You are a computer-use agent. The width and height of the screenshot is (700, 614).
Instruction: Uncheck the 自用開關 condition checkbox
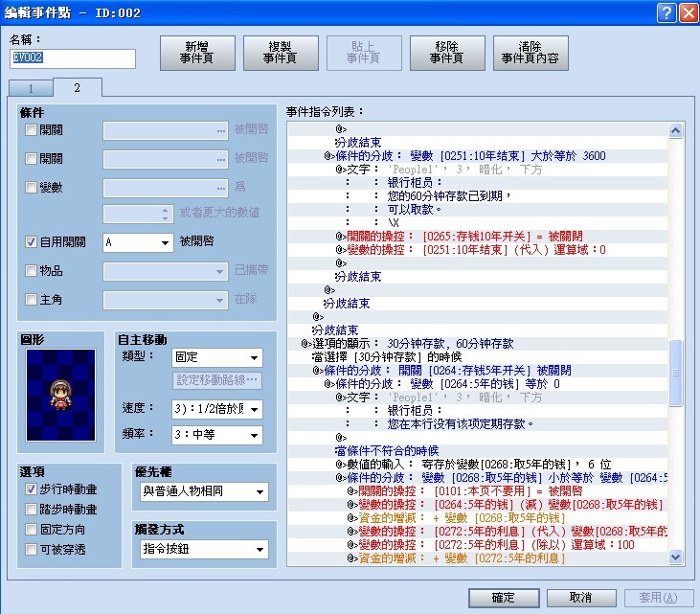click(x=31, y=242)
